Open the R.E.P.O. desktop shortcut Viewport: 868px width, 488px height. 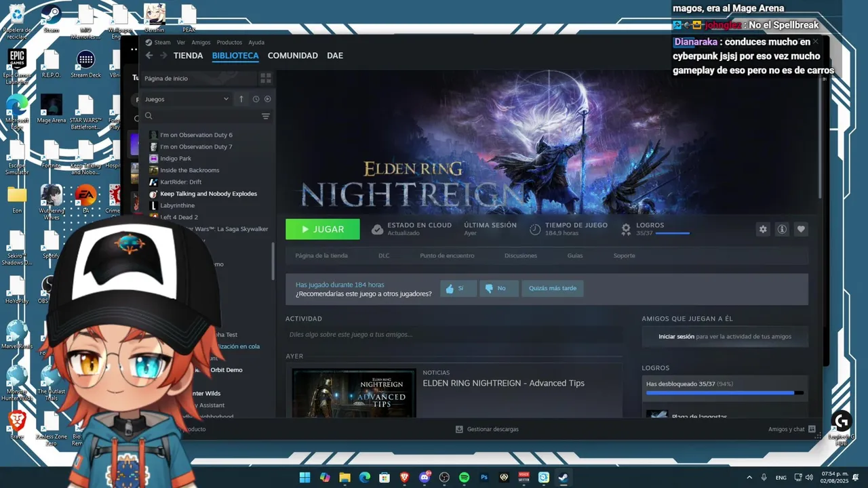pos(52,64)
